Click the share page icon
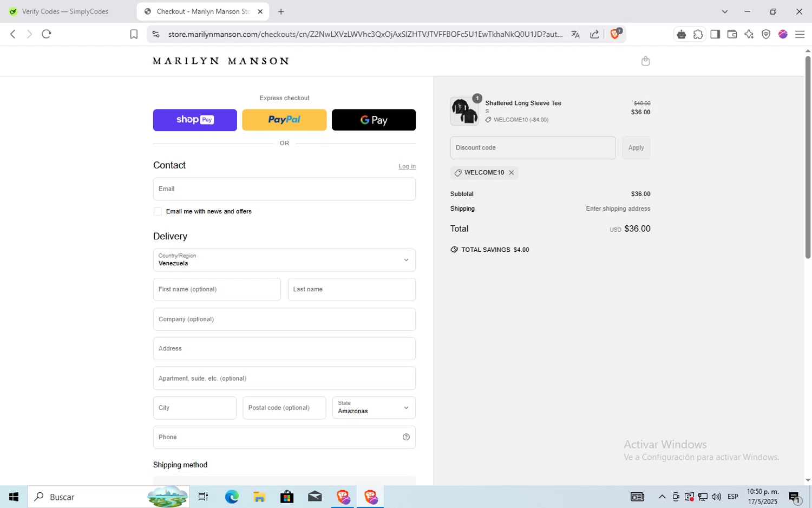Image resolution: width=812 pixels, height=508 pixels. (594, 34)
